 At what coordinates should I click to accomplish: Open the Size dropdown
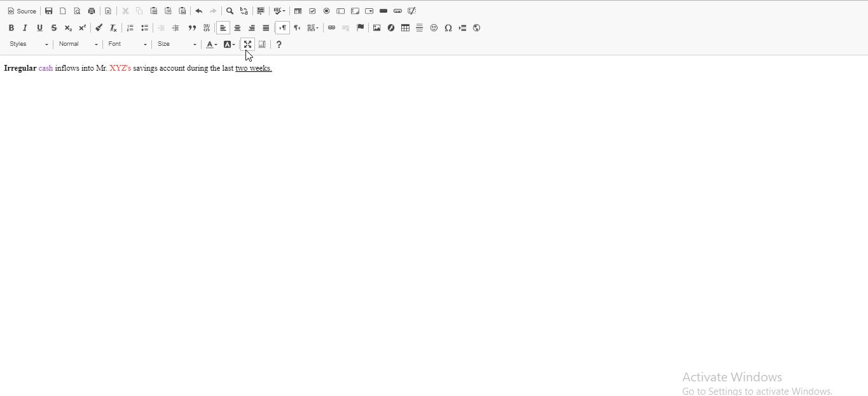click(177, 45)
